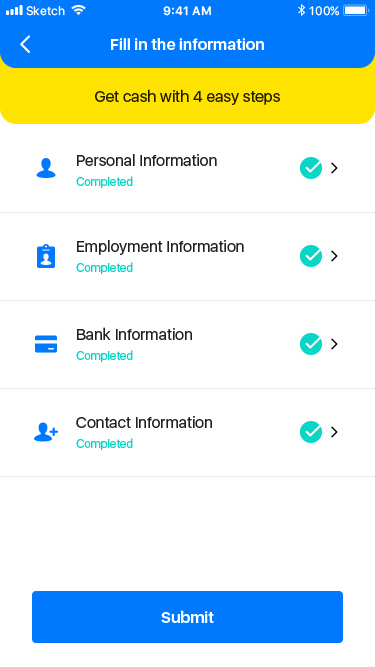The height and width of the screenshot is (667, 375).
Task: Go back using the header arrow
Action: tap(25, 44)
